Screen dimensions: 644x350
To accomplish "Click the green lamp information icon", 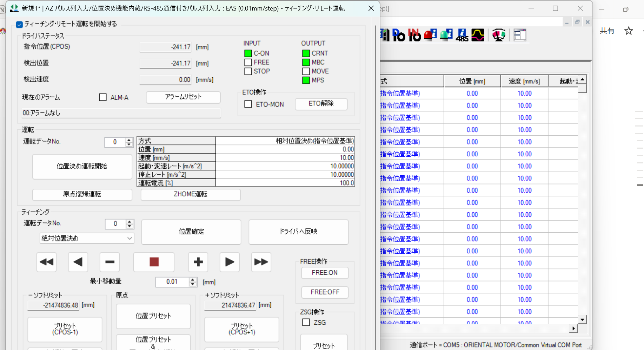I will coord(446,35).
